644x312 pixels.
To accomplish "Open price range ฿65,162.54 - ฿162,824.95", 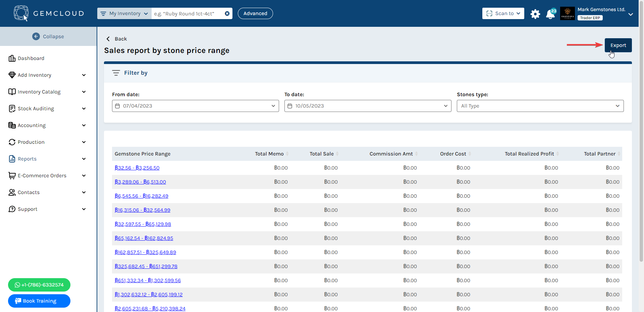I will pyautogui.click(x=144, y=238).
